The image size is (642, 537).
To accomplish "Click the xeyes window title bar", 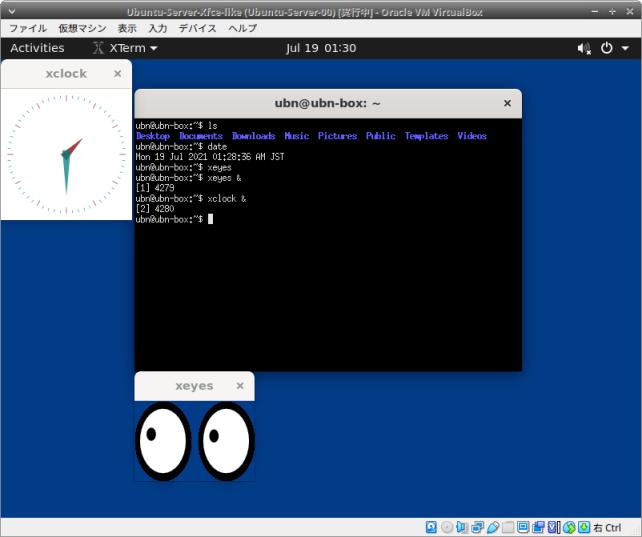I will pos(194,386).
